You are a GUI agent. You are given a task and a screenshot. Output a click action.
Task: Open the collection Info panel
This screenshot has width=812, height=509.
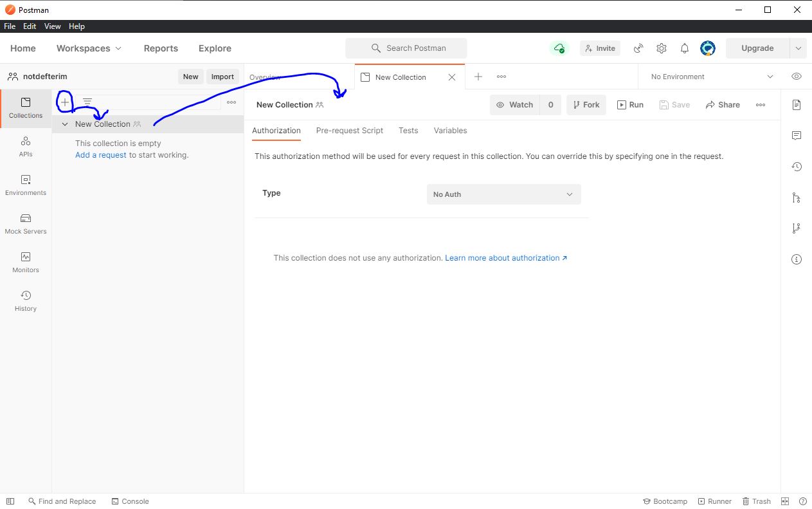tap(797, 259)
